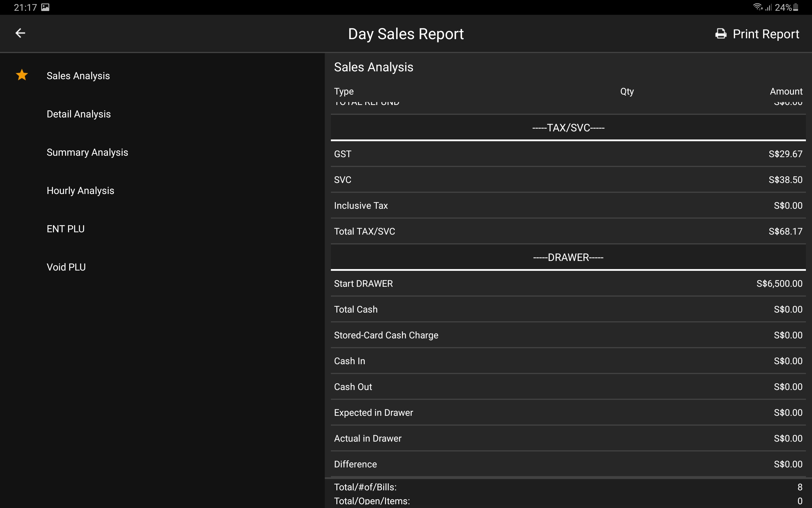The height and width of the screenshot is (508, 812).
Task: Tap the back arrow icon
Action: click(x=21, y=33)
